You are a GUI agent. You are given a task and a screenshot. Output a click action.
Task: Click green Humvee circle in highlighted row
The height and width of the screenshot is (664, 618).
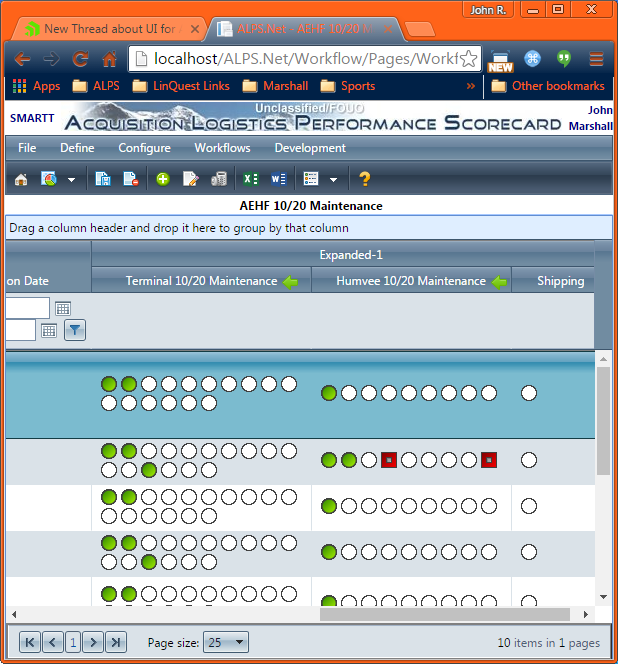coord(329,393)
